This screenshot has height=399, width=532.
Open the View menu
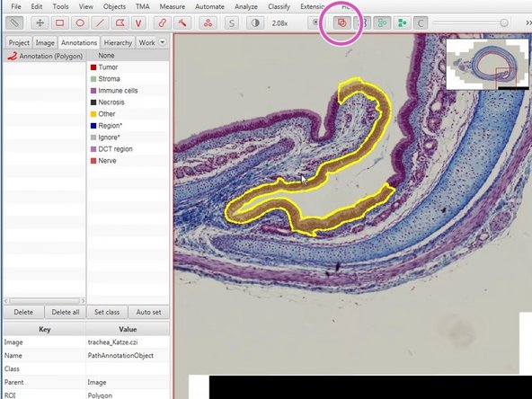click(x=86, y=6)
